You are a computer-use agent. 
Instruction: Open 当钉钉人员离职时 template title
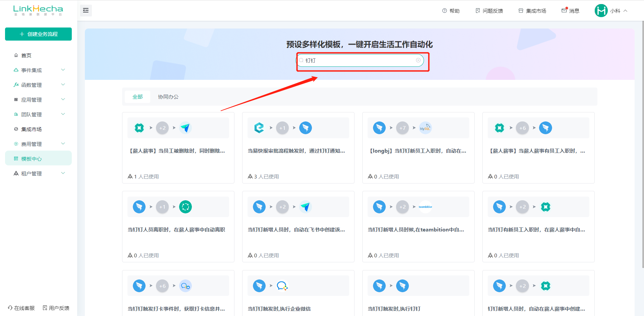tap(176, 230)
